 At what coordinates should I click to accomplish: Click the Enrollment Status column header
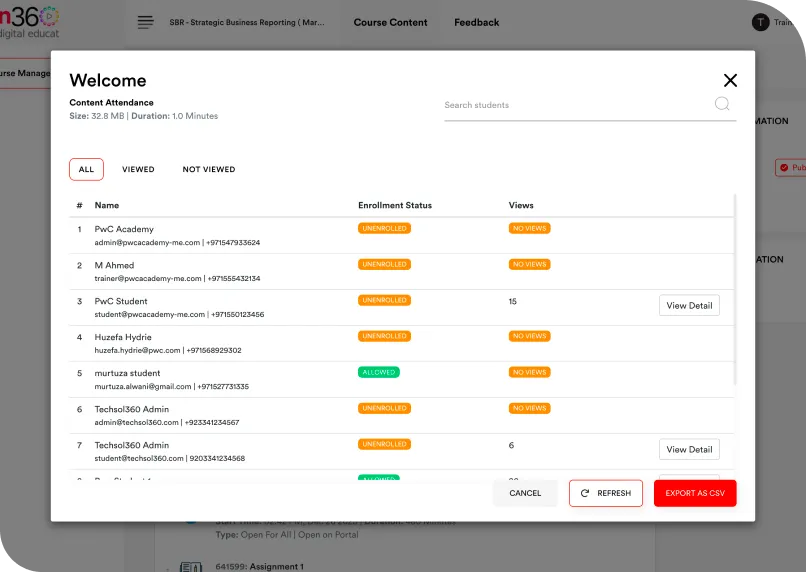point(395,205)
